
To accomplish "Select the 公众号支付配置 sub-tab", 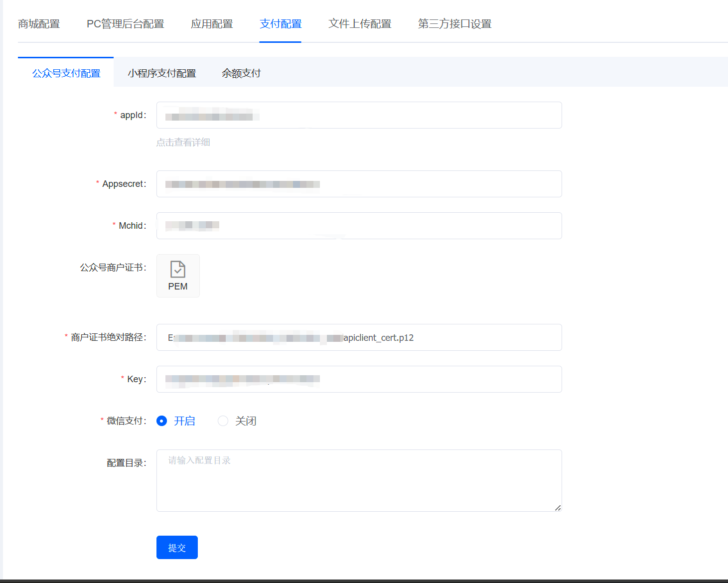I will (66, 73).
